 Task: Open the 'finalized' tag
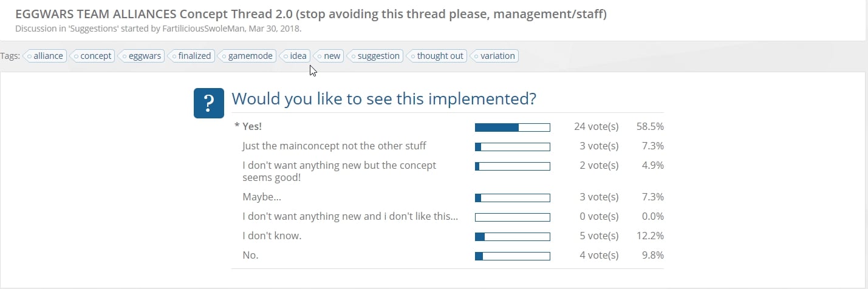tap(191, 56)
